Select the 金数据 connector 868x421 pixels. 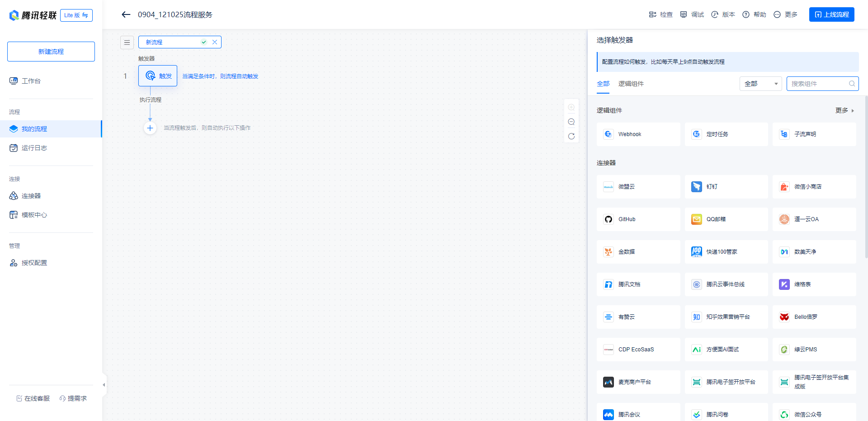point(638,252)
